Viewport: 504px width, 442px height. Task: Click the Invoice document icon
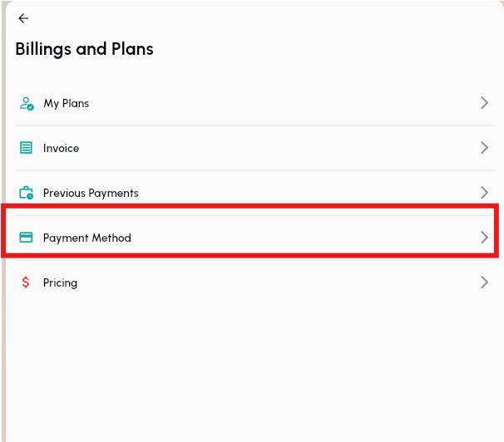click(x=26, y=148)
